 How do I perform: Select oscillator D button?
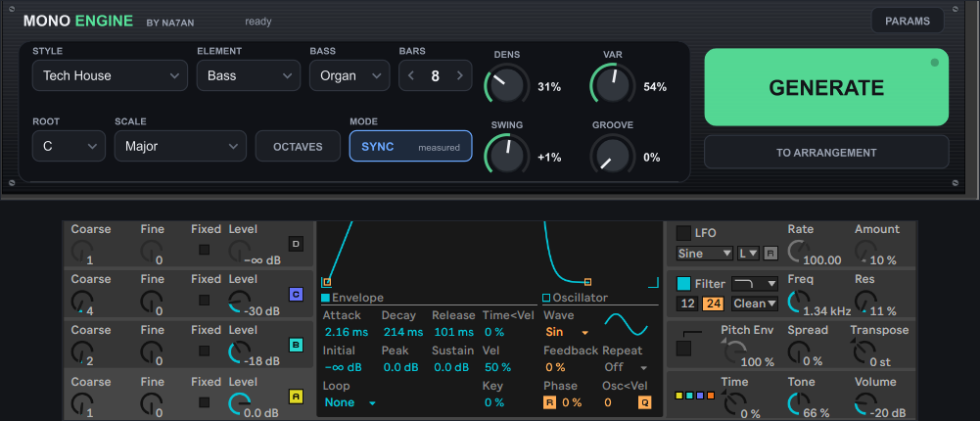(x=296, y=244)
